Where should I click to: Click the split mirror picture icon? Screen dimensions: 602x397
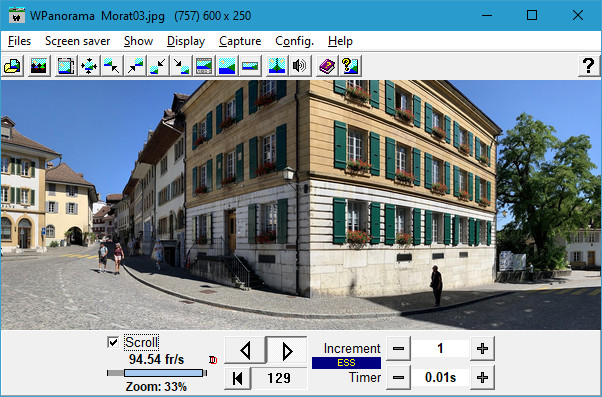coord(277,66)
